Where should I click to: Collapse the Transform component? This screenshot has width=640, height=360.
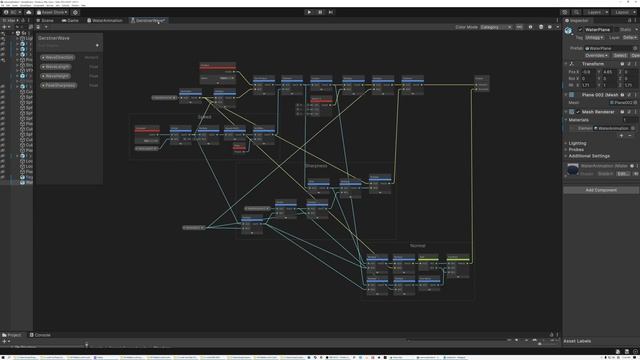[566, 64]
